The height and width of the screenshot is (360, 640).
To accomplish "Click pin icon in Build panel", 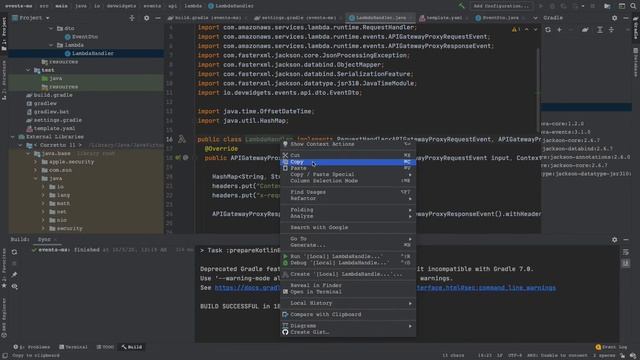I will (x=15, y=275).
